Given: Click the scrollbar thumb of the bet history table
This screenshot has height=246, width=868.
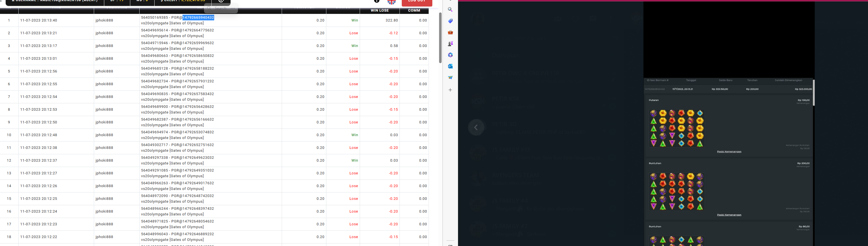Looking at the screenshot, I should point(440,38).
